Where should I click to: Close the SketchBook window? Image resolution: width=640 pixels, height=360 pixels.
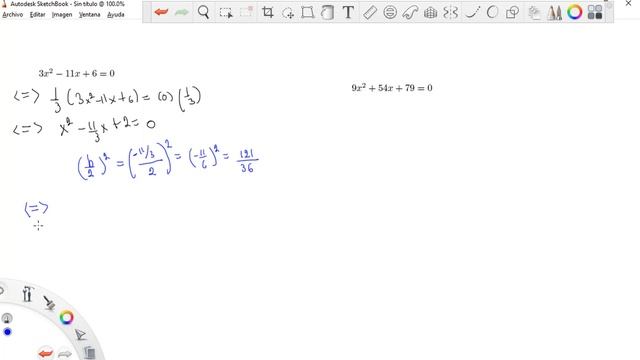[629, 3]
